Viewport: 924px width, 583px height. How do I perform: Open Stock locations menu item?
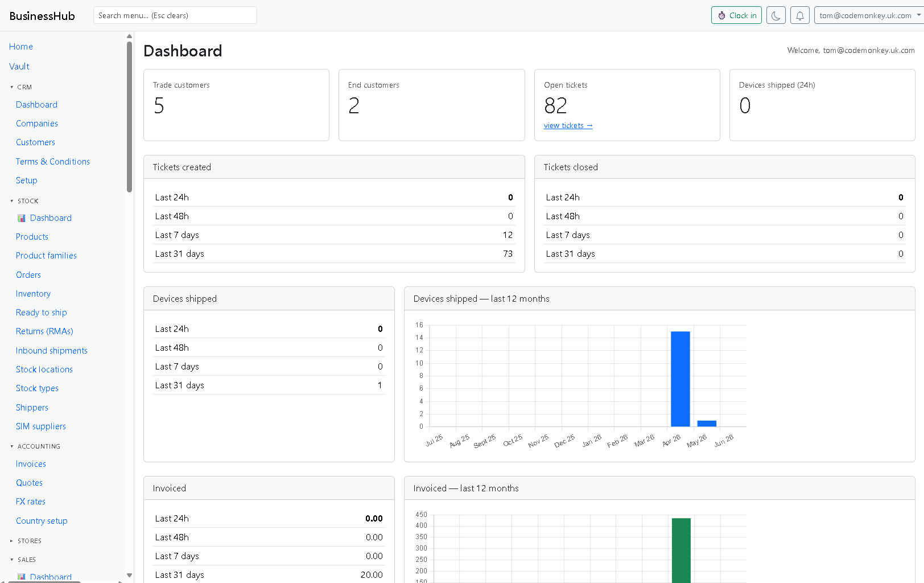(x=44, y=369)
